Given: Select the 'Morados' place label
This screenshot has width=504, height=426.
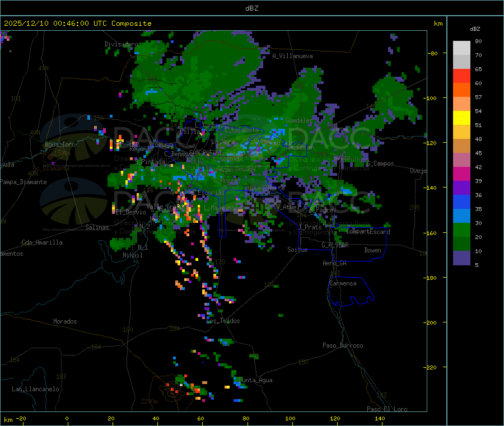Looking at the screenshot, I should click(x=65, y=321).
